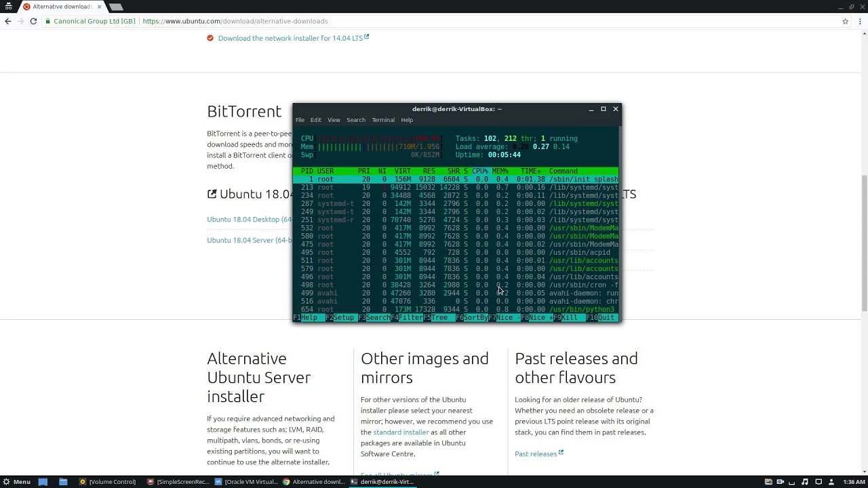Image resolution: width=868 pixels, height=488 pixels.
Task: Sort htop by the CPU% column header
Action: coord(480,171)
